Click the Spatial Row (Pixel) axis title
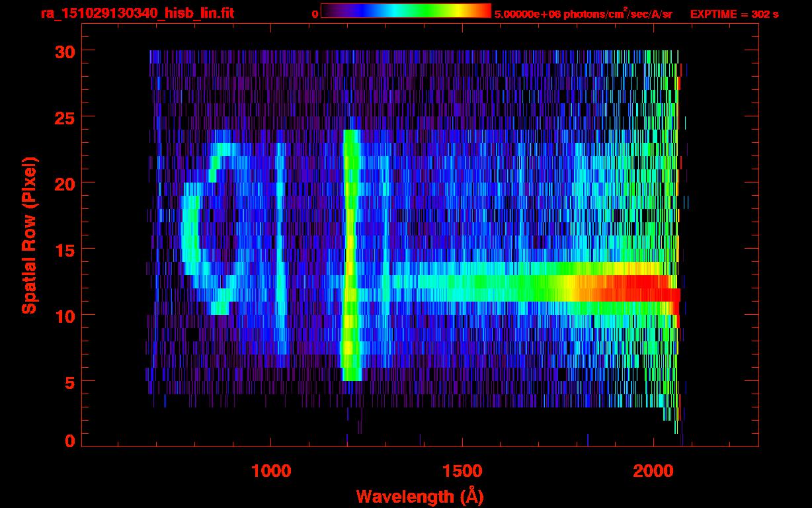Image resolution: width=812 pixels, height=508 pixels. click(x=28, y=235)
